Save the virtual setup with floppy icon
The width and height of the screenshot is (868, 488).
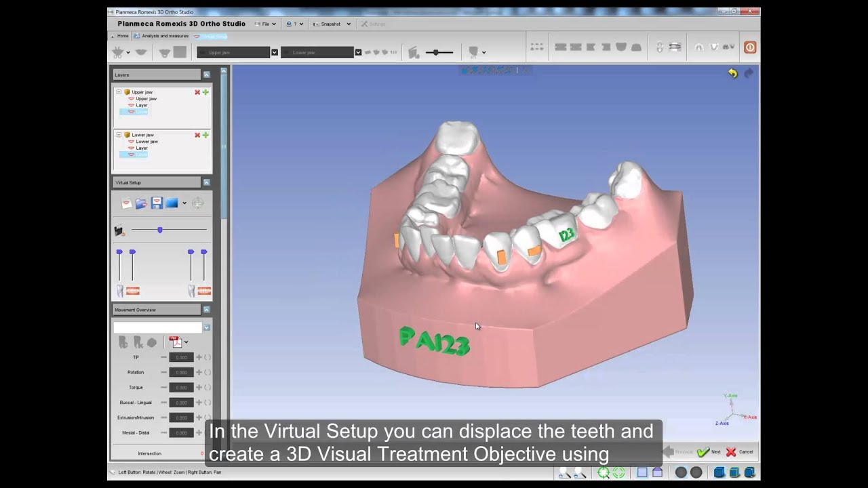click(x=157, y=203)
